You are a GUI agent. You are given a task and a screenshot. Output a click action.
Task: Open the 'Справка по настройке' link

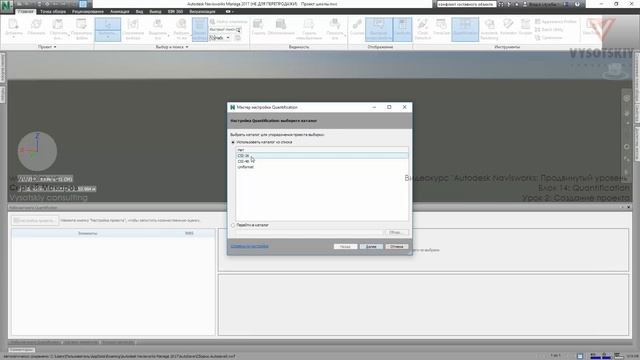(249, 246)
